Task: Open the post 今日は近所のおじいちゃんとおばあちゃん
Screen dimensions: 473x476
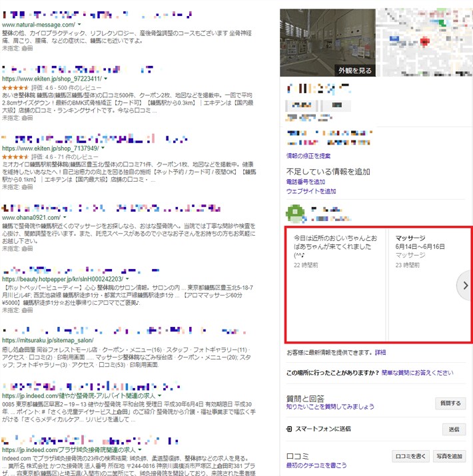Action: (335, 284)
